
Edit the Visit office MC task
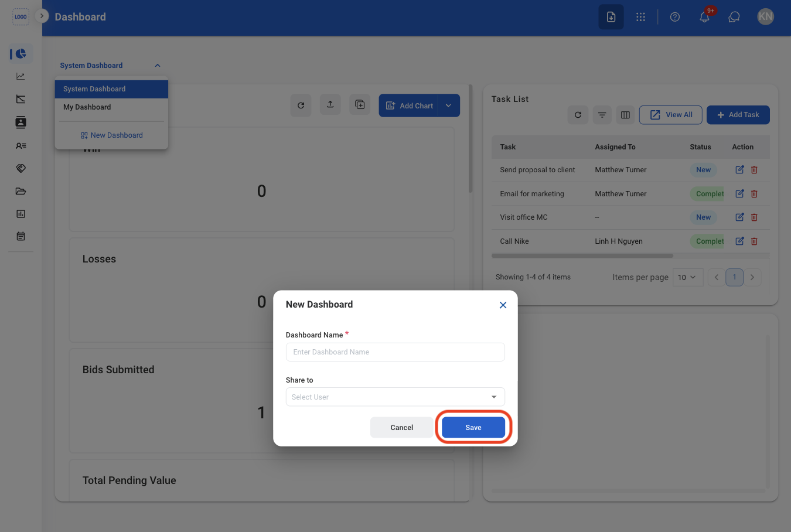pyautogui.click(x=739, y=217)
